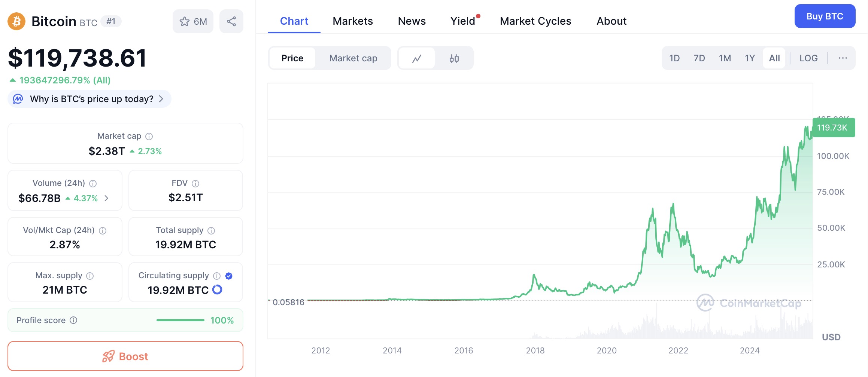Click the Profile score info icon
The height and width of the screenshot is (377, 868).
(74, 320)
